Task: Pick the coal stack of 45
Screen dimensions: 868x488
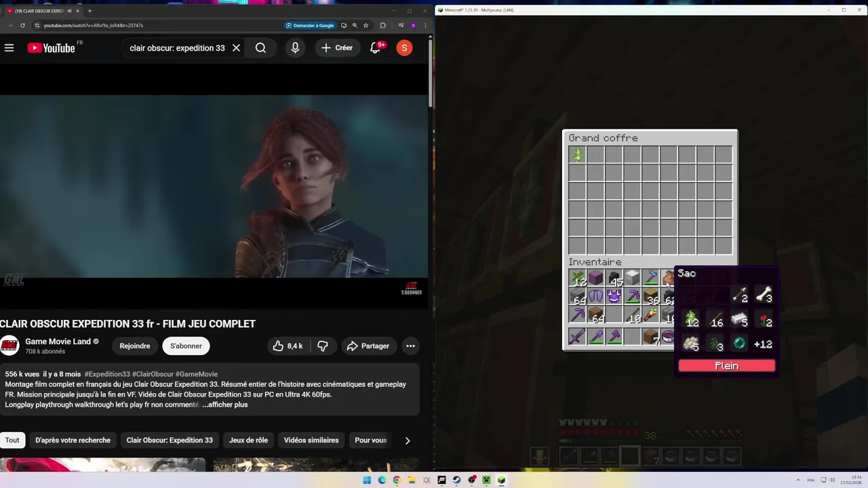Action: point(614,278)
